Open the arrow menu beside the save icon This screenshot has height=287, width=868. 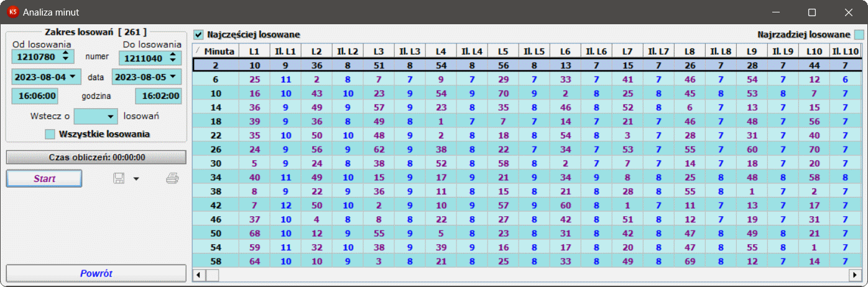[x=136, y=179]
